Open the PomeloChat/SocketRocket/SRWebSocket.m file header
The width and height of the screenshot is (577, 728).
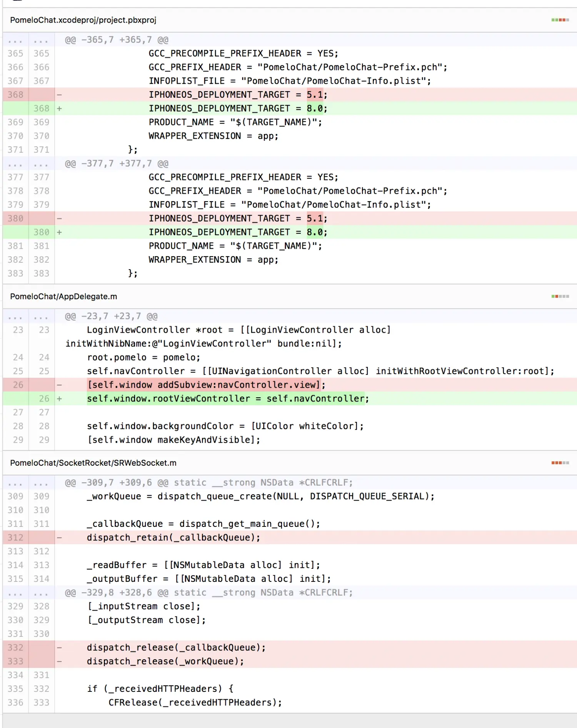point(93,463)
